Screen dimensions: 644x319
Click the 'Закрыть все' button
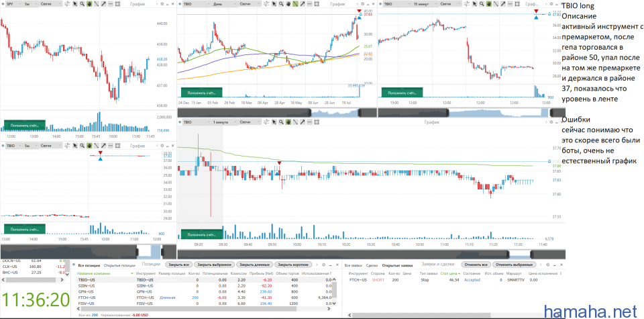click(x=178, y=265)
